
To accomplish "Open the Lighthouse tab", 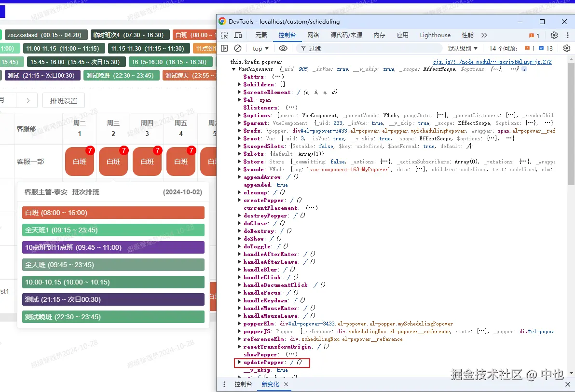I will coord(435,35).
